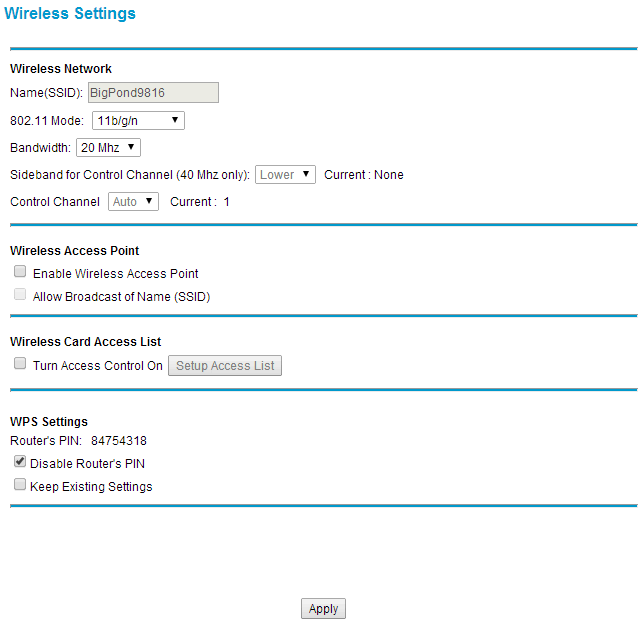
Task: Click the WPS Settings section heading
Action: point(49,422)
